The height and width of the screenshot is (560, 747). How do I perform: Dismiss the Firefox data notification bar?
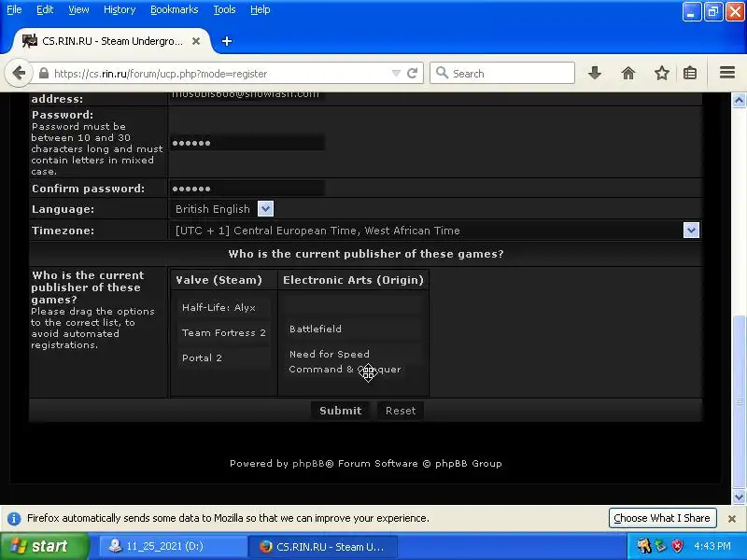tap(732, 519)
